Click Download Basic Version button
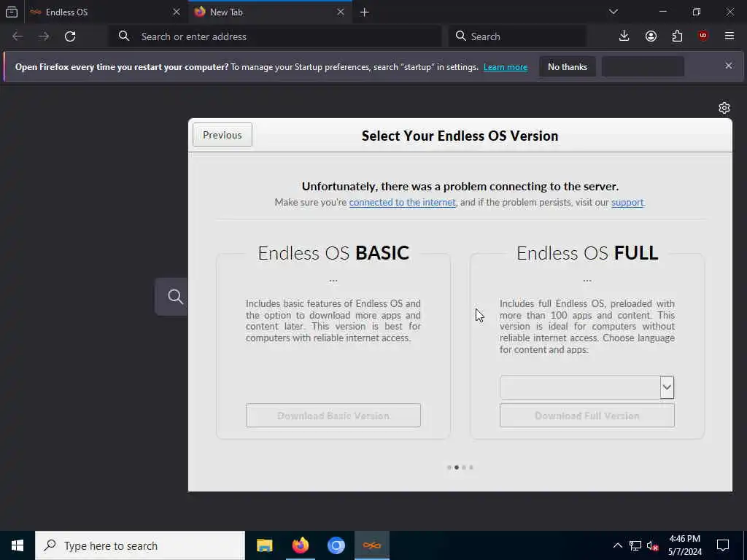The width and height of the screenshot is (747, 560). click(333, 416)
